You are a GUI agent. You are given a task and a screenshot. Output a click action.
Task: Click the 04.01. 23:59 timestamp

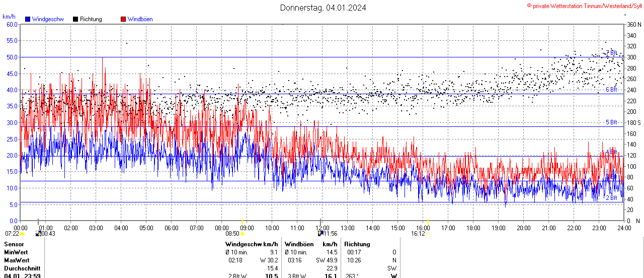click(22, 275)
